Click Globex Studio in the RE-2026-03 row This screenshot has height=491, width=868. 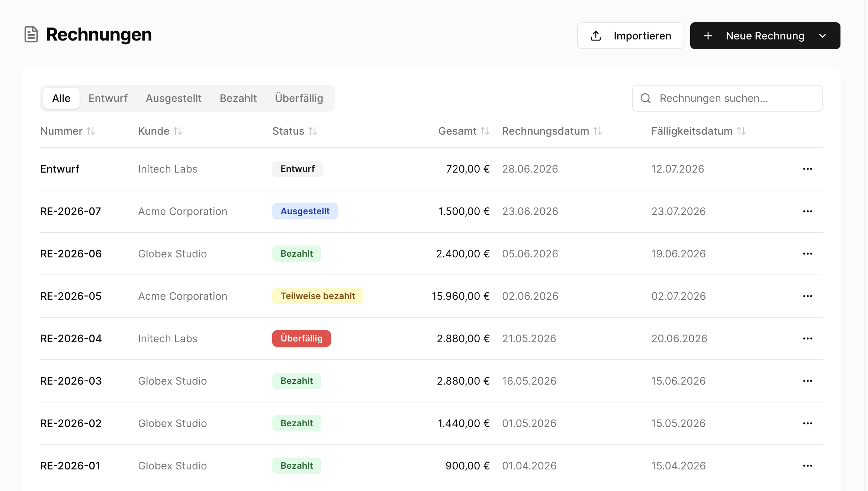[x=173, y=381]
